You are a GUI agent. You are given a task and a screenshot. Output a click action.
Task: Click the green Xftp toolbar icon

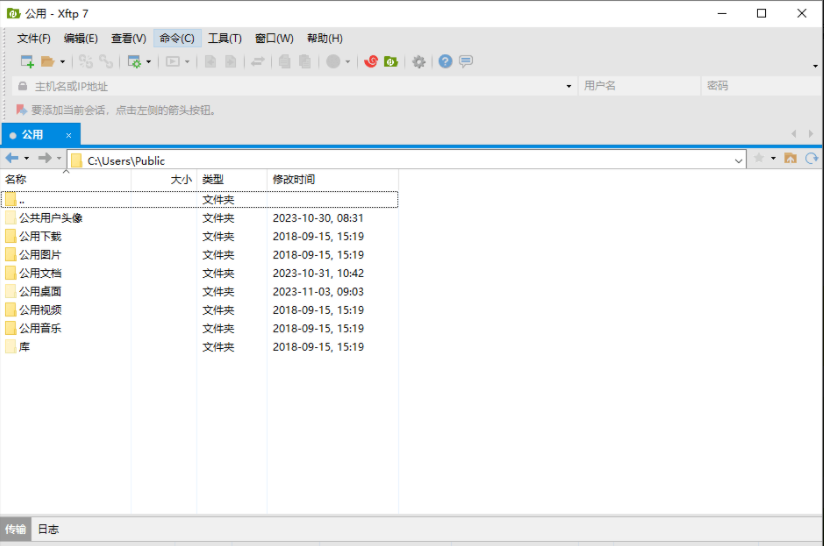[x=391, y=62]
